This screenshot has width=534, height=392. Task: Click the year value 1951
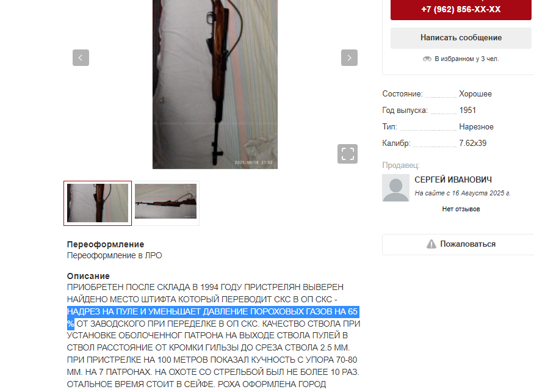tap(467, 110)
